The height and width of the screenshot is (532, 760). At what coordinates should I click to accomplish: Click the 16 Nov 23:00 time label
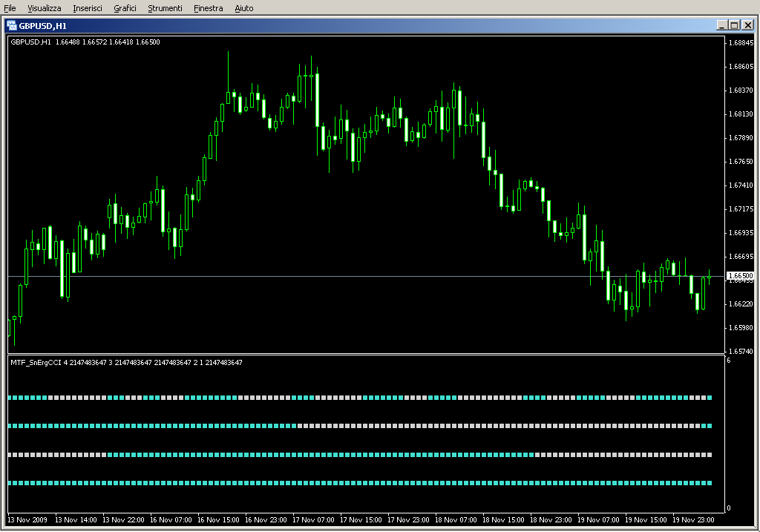[x=266, y=520]
